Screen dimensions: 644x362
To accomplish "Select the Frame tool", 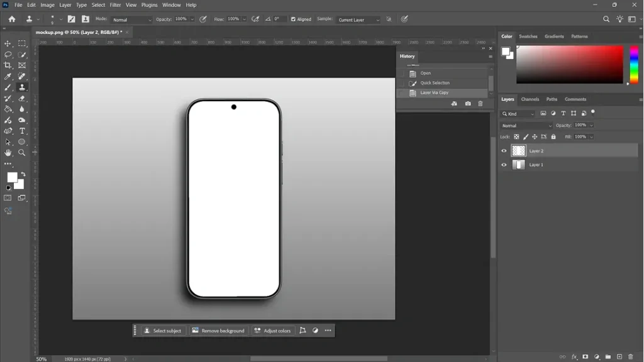I will pyautogui.click(x=22, y=65).
